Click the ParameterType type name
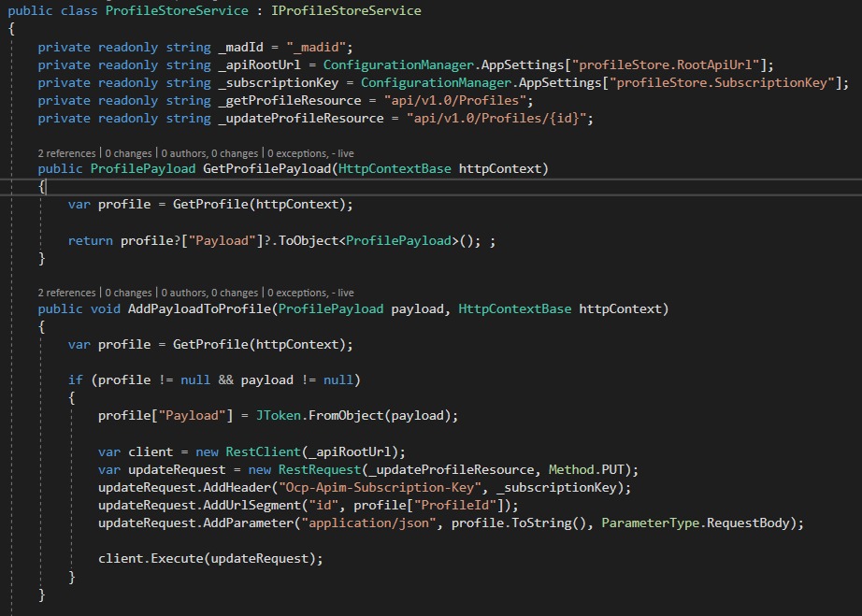 point(651,523)
